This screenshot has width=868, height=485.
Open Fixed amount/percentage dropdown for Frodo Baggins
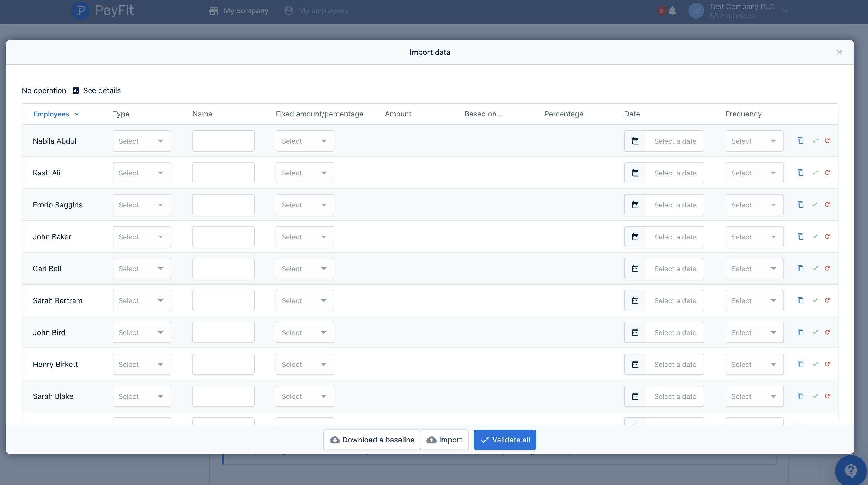tap(305, 204)
